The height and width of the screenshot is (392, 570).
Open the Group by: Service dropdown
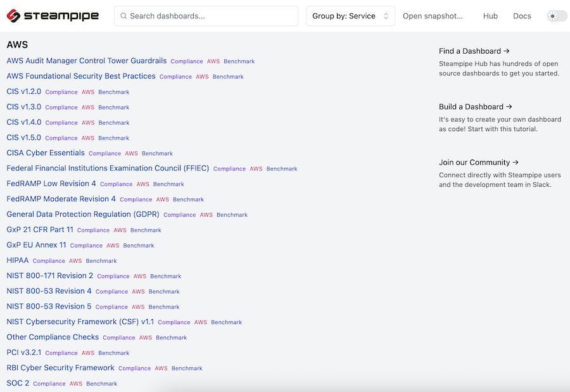coord(350,16)
